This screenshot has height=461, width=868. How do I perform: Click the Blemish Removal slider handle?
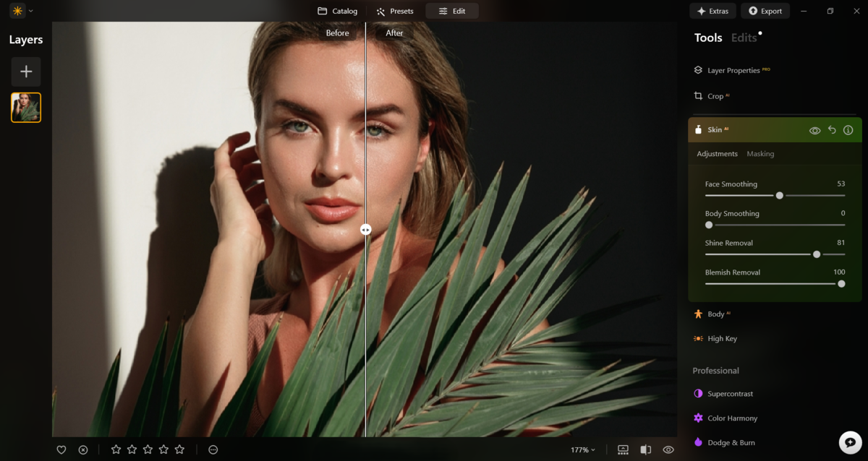coord(841,283)
